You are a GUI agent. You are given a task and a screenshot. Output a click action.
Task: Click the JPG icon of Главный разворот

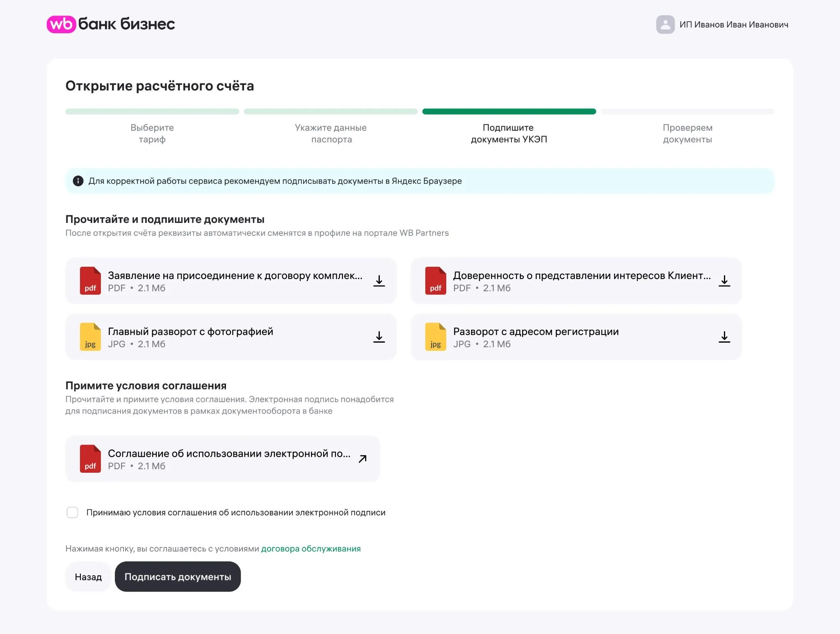click(x=90, y=337)
